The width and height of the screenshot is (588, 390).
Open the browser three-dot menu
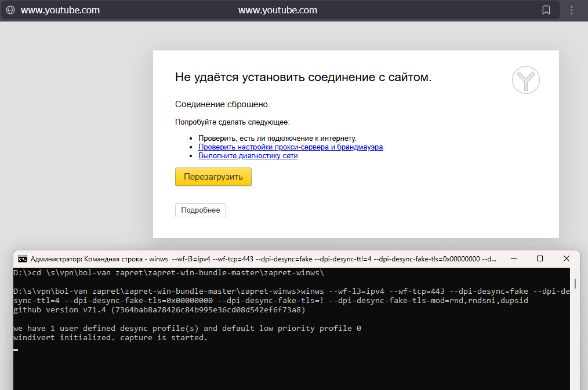(572, 10)
